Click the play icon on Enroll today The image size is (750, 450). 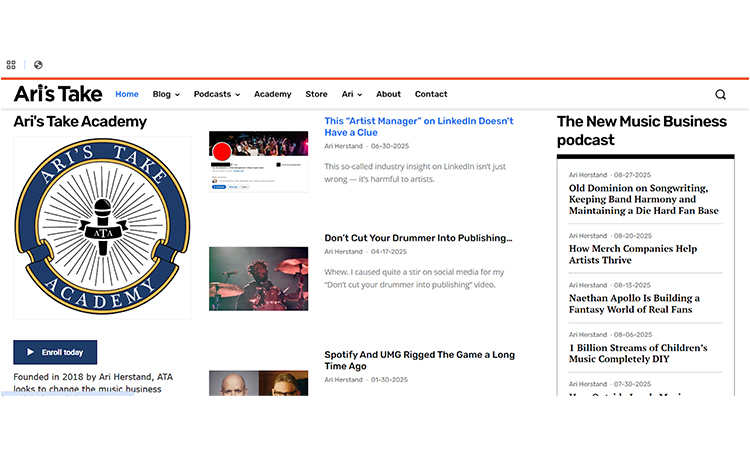30,352
